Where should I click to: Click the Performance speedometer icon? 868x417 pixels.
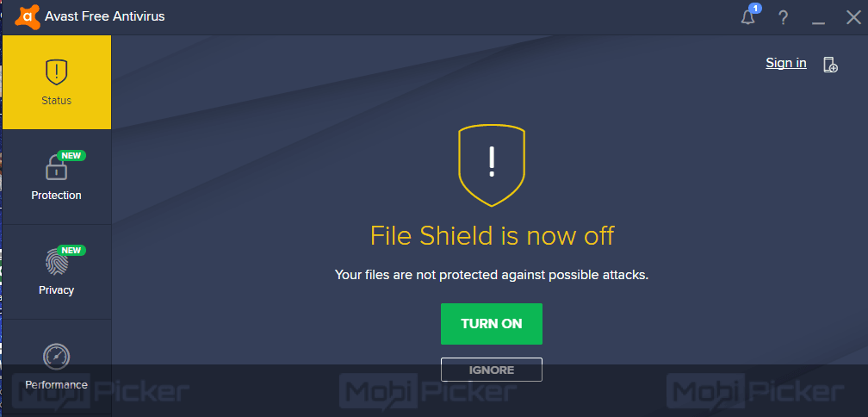click(57, 357)
